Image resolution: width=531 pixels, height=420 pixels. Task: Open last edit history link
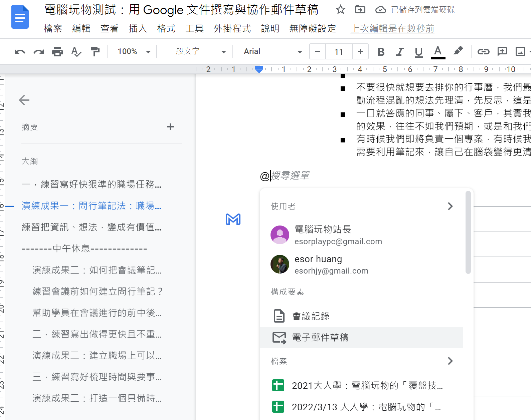[x=392, y=29]
